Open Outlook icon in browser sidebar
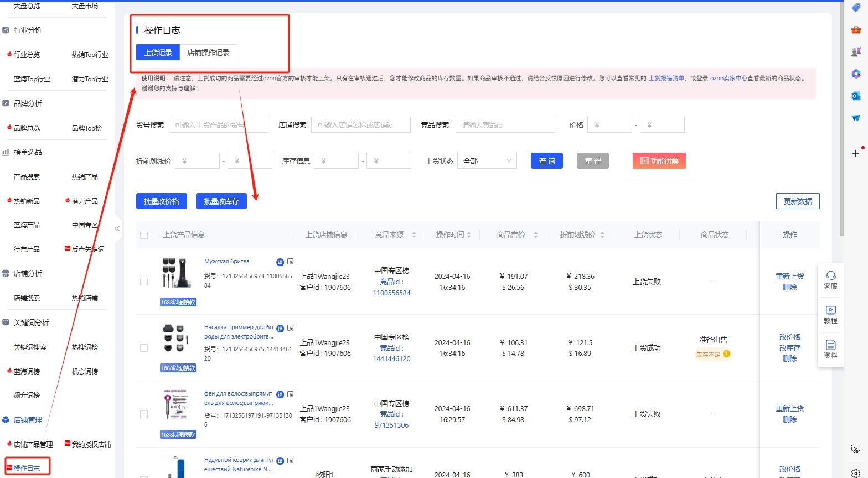This screenshot has height=478, width=868. tap(856, 96)
